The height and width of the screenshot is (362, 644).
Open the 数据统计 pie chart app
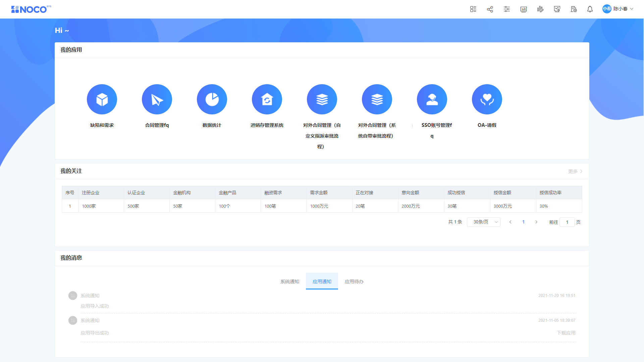[212, 99]
